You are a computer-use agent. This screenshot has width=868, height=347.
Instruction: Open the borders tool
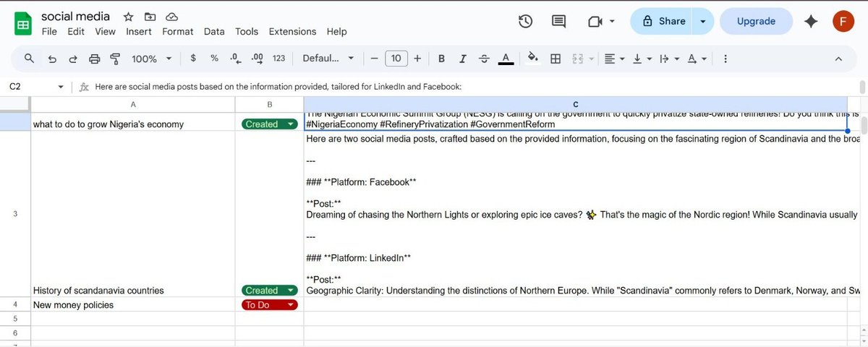556,59
